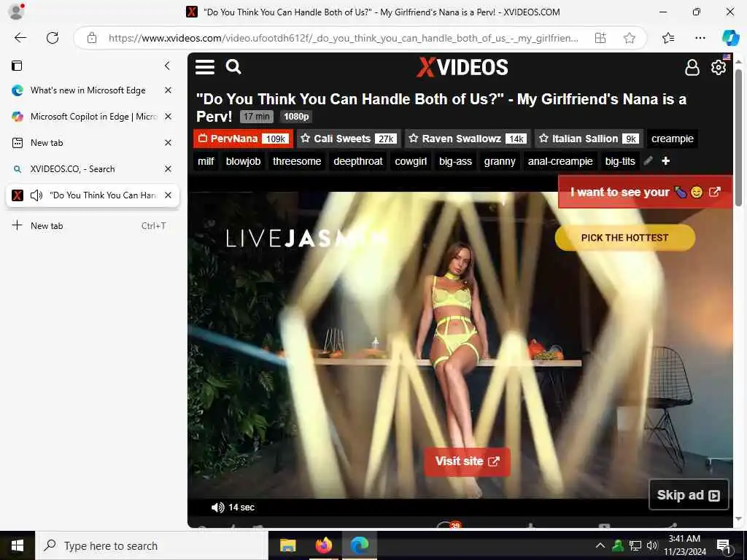
Task: Close the active video tab
Action: [169, 195]
